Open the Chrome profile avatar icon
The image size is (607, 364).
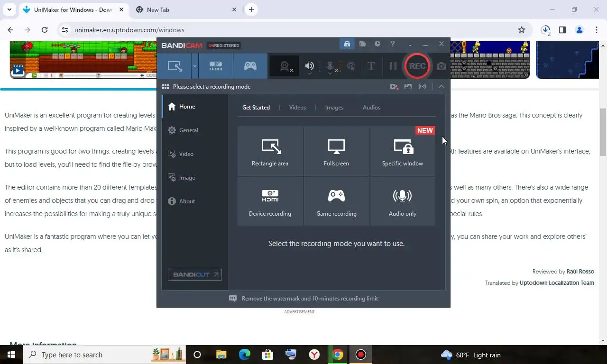click(579, 30)
